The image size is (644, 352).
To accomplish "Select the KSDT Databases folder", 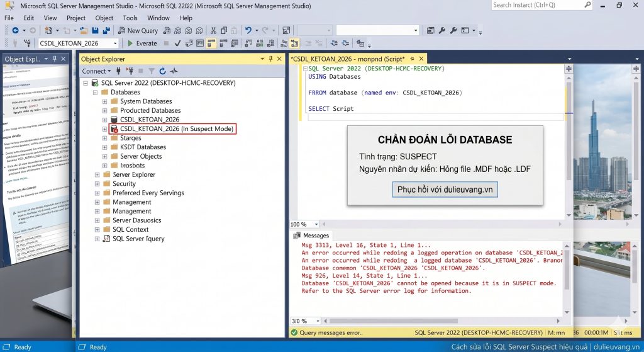I will [143, 147].
